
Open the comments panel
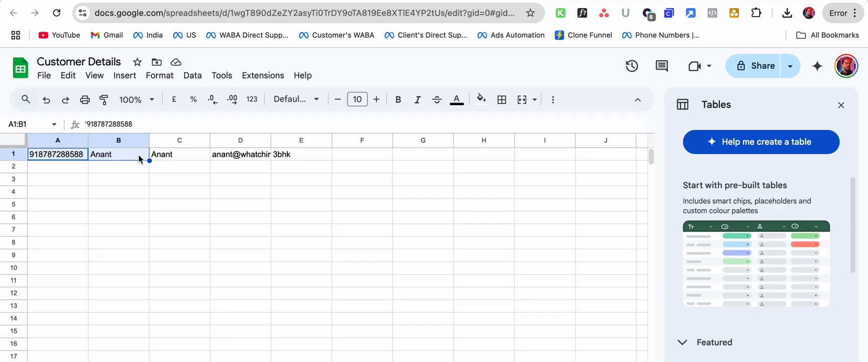(662, 66)
